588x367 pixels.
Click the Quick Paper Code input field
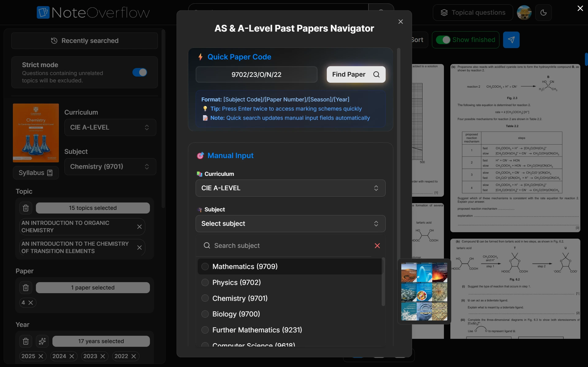[x=257, y=74]
